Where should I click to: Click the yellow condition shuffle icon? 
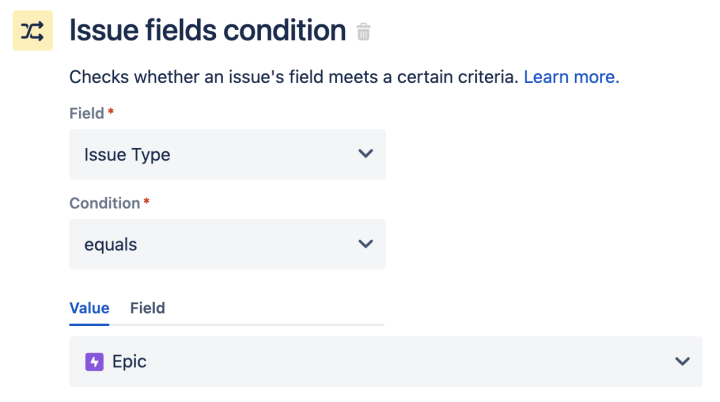click(x=32, y=31)
